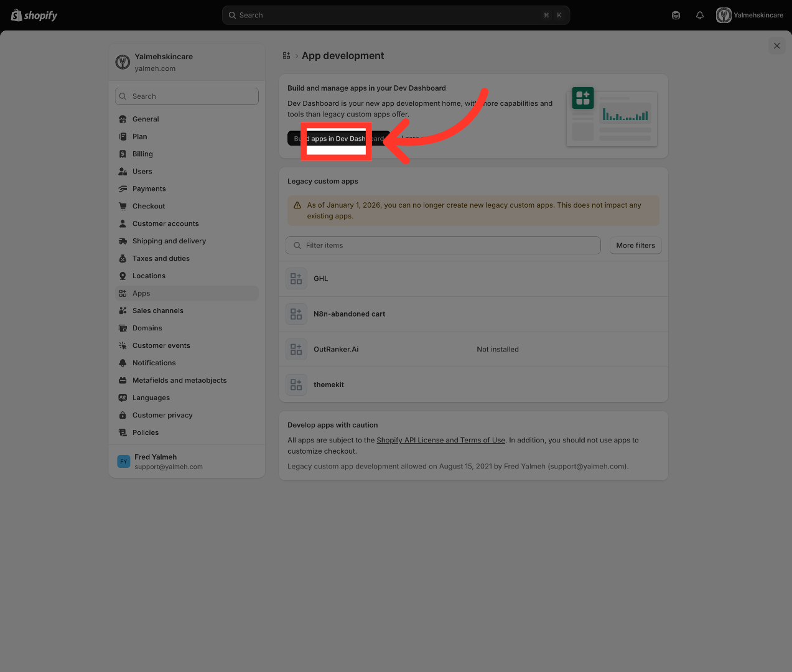The width and height of the screenshot is (792, 672).
Task: Click the global Search bar at top
Action: pos(396,16)
